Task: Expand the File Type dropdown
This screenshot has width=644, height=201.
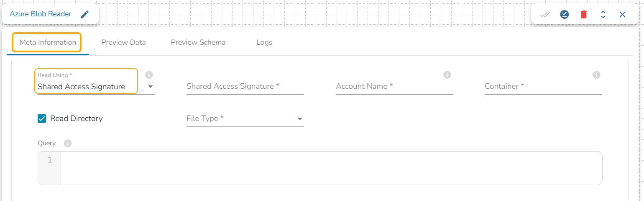Action: tap(299, 119)
